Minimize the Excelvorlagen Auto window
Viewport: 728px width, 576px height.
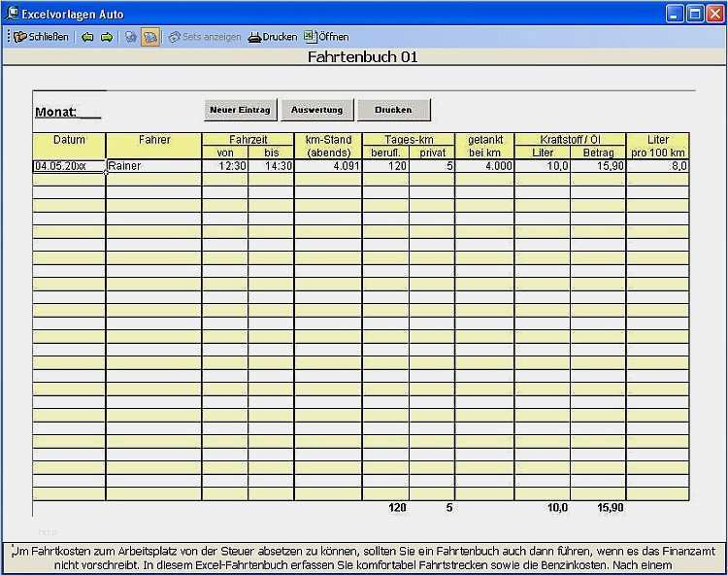click(675, 14)
